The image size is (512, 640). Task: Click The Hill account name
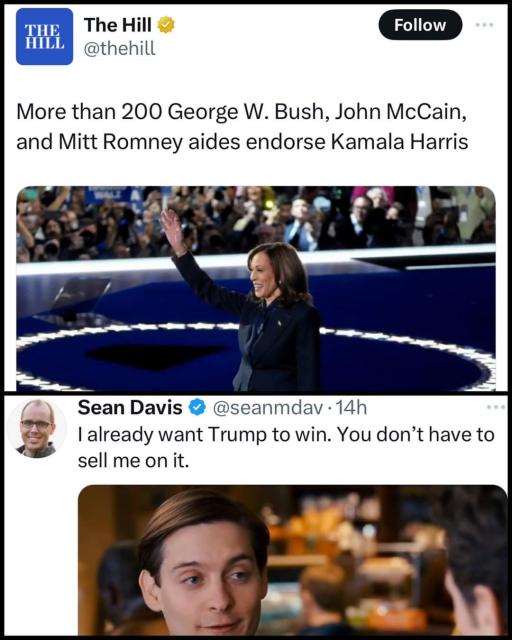[x=118, y=25]
